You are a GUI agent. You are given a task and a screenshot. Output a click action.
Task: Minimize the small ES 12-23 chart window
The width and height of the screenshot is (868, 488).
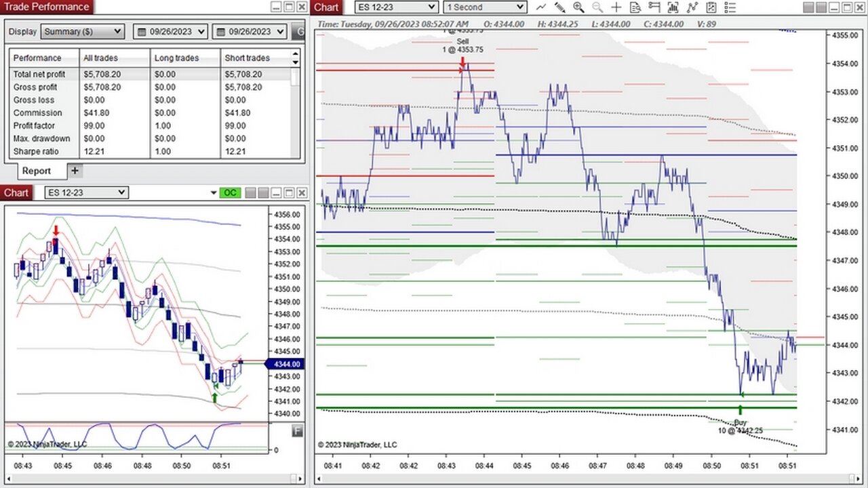point(277,192)
